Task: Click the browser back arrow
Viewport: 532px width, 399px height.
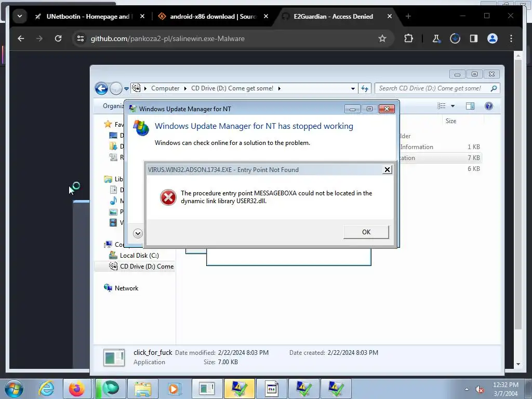Action: (x=21, y=38)
